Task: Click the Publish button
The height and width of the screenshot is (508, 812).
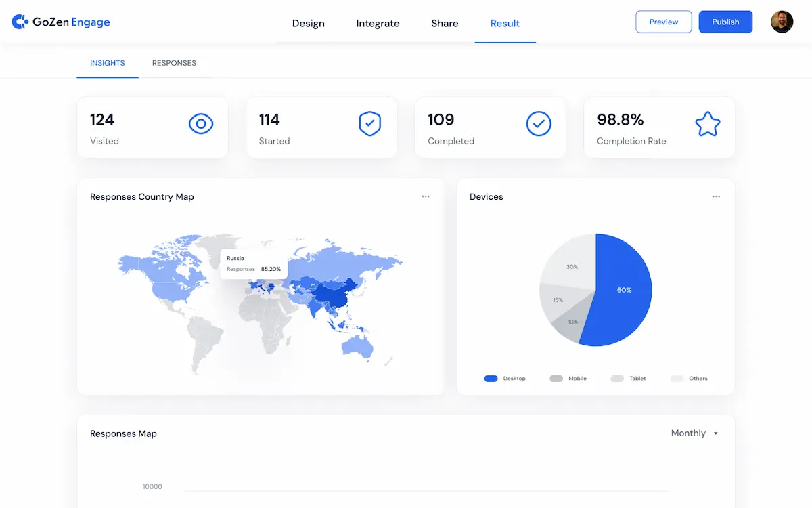Action: 725,21
